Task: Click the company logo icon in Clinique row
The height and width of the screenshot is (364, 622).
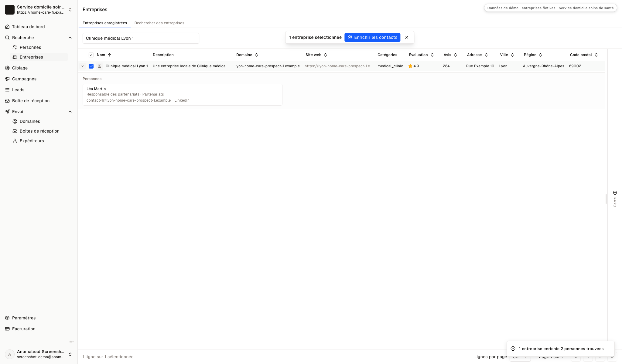Action: click(x=100, y=66)
